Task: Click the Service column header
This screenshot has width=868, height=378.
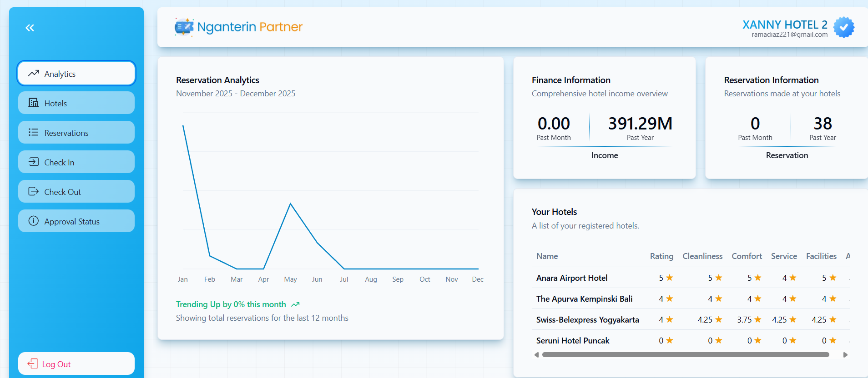Action: click(x=784, y=256)
